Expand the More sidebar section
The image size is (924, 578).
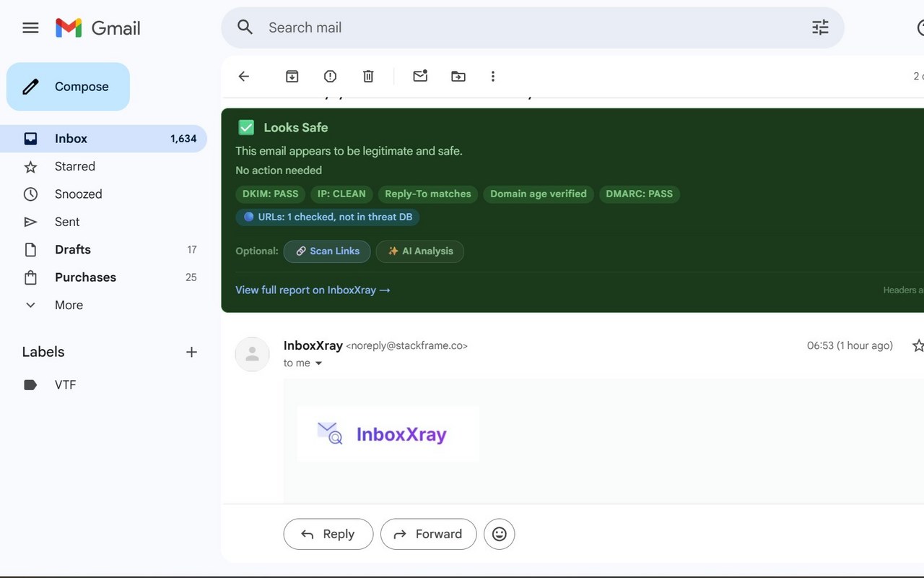tap(69, 305)
